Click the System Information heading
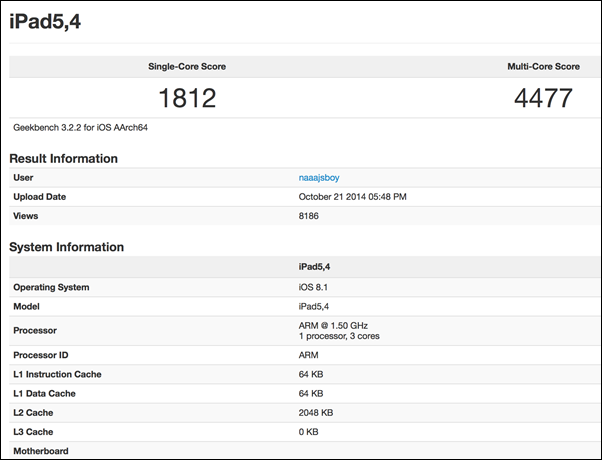 (66, 247)
